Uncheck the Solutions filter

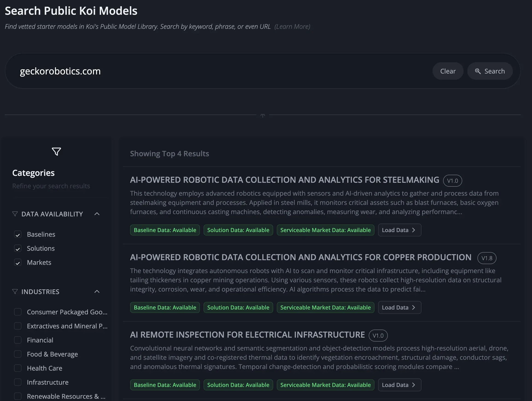(18, 248)
